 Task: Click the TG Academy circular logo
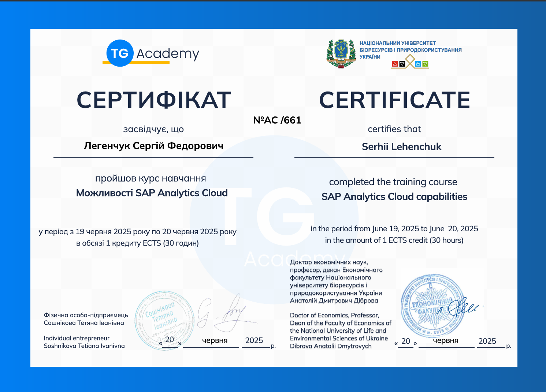coord(120,53)
